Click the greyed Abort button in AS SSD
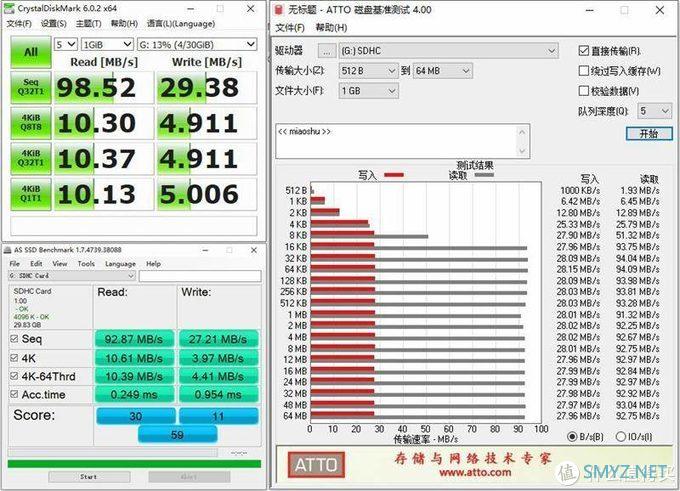 click(x=189, y=477)
